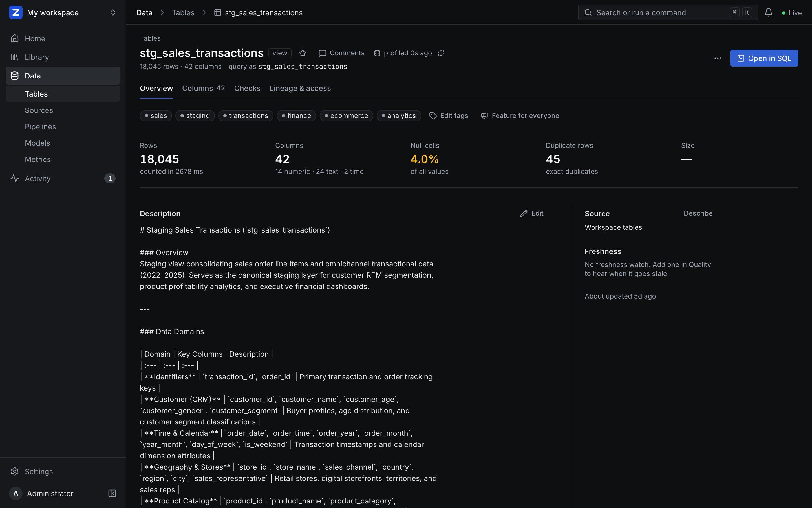Open Sources under Data
This screenshot has width=812, height=508.
[63, 110]
